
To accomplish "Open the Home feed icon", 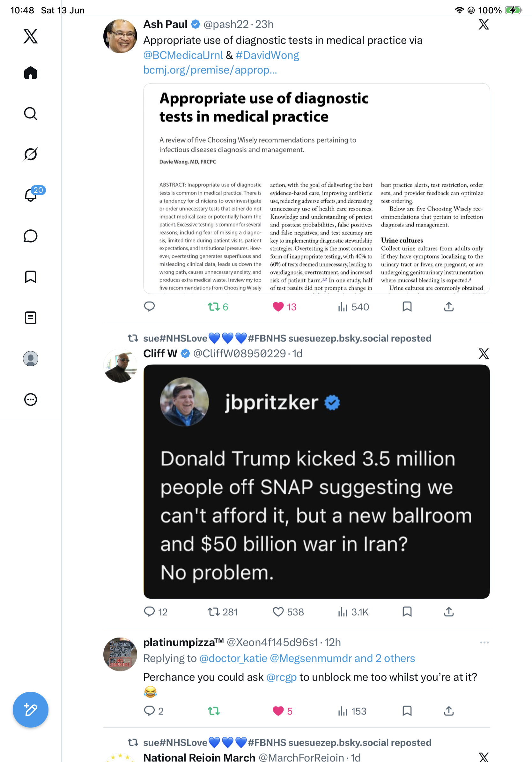I will coord(31,73).
